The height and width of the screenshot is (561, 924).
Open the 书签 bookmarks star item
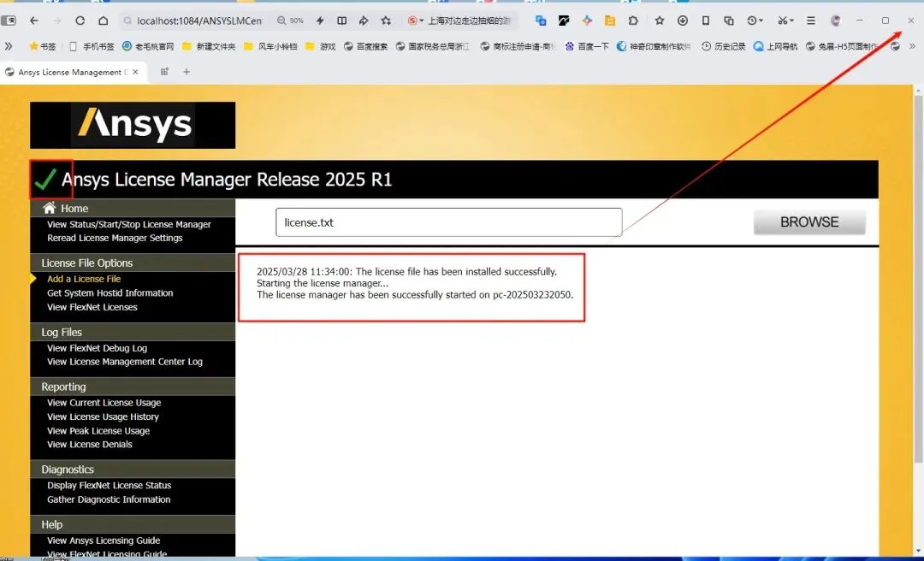coord(43,46)
